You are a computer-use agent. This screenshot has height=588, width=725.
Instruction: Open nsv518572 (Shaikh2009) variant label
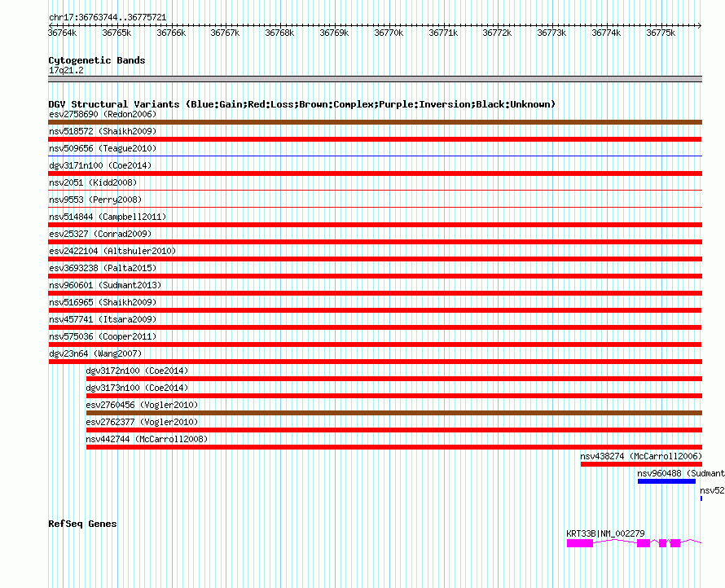coord(103,131)
